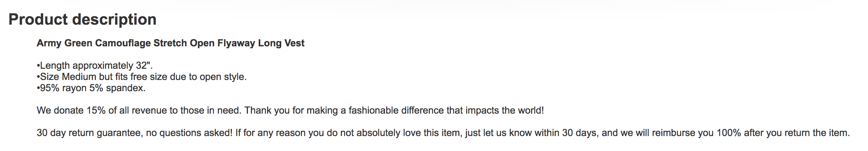This screenshot has height=151, width=868.
Task: Select the Army Green Camouflage vest title
Action: point(170,43)
